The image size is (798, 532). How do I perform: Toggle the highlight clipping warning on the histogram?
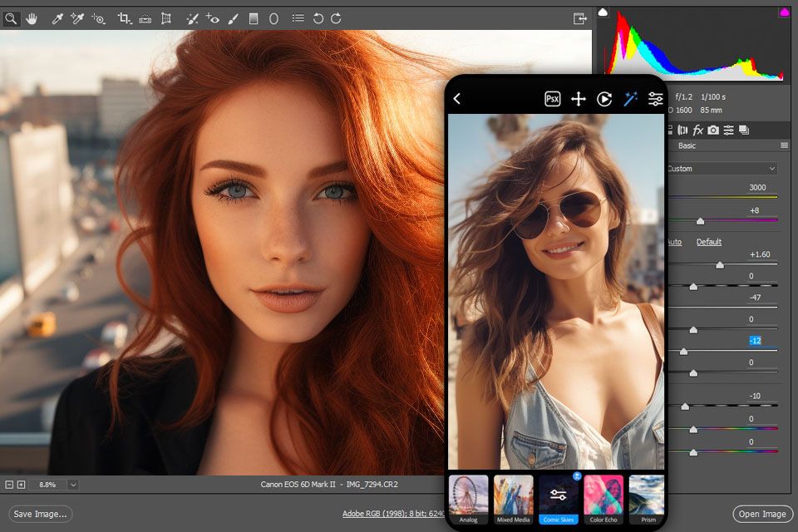[782, 12]
